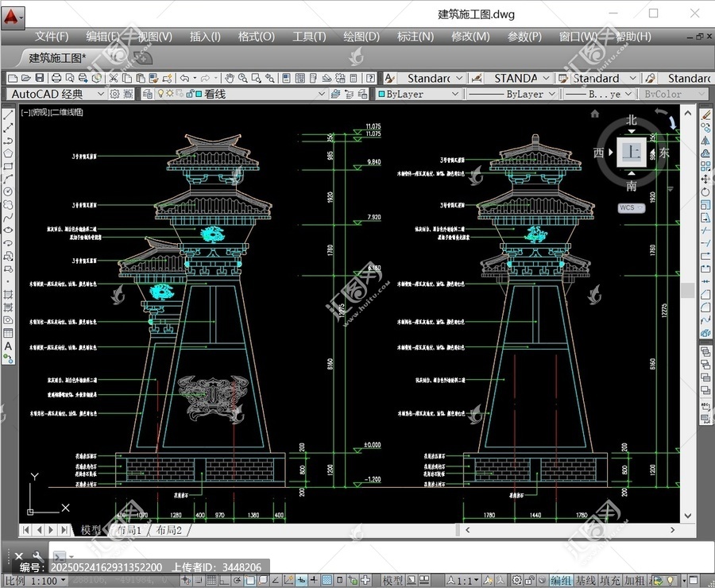Open the ByLayer color dropdown
Image resolution: width=715 pixels, height=588 pixels.
pos(418,94)
